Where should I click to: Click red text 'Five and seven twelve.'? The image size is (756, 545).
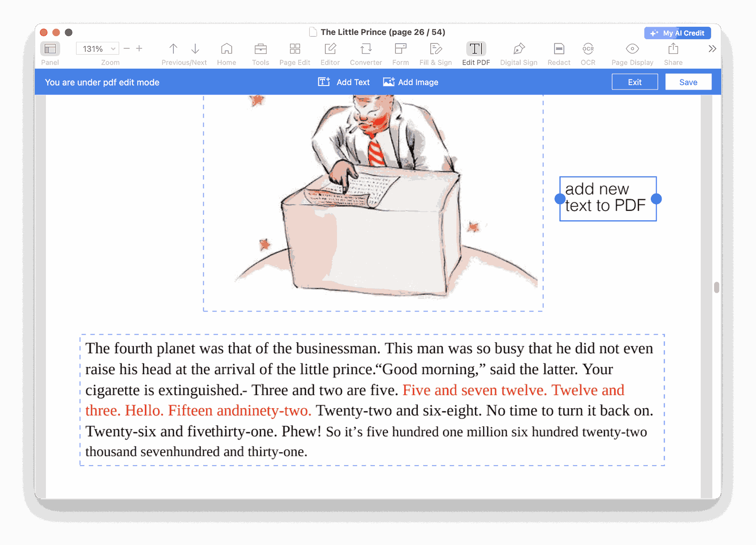coord(475,390)
